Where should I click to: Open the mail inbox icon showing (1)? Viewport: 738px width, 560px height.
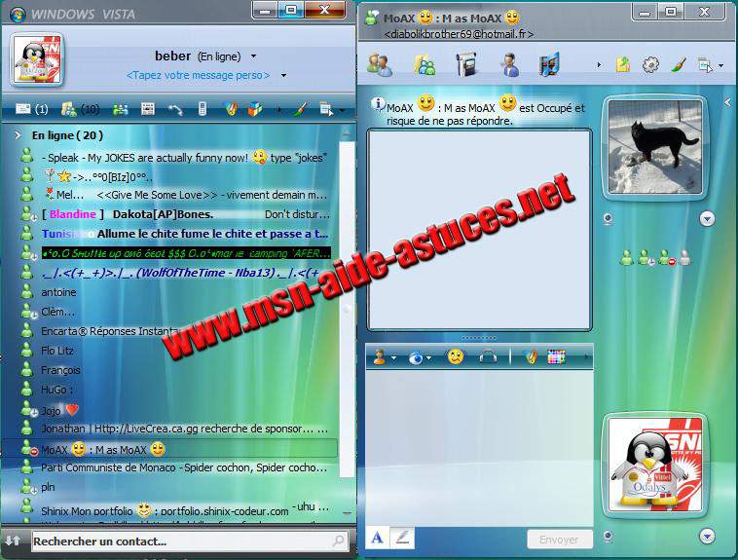(x=31, y=109)
